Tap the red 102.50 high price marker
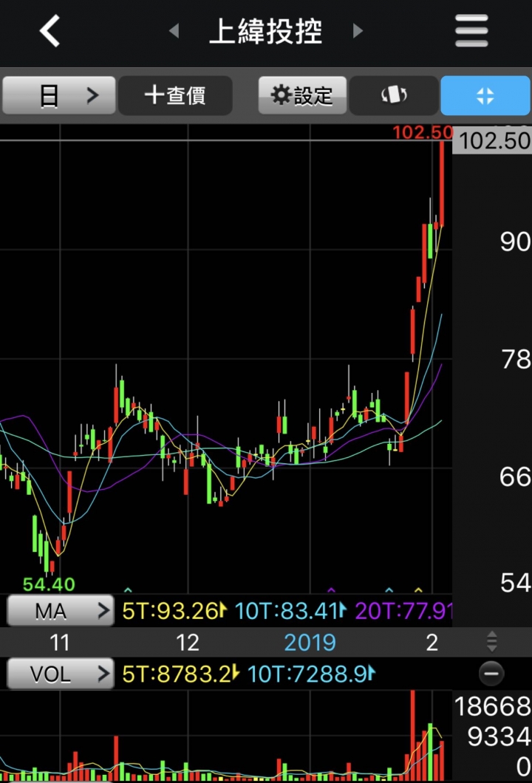 (422, 132)
